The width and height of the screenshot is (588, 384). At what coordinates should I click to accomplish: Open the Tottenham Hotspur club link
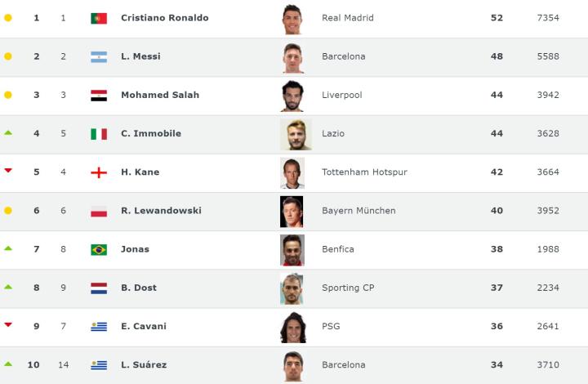(364, 172)
